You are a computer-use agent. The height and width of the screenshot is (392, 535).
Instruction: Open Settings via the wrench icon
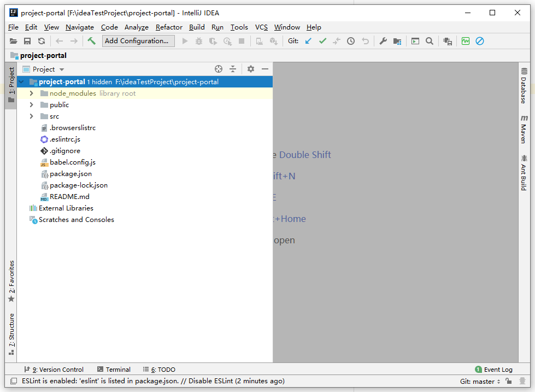(x=383, y=42)
